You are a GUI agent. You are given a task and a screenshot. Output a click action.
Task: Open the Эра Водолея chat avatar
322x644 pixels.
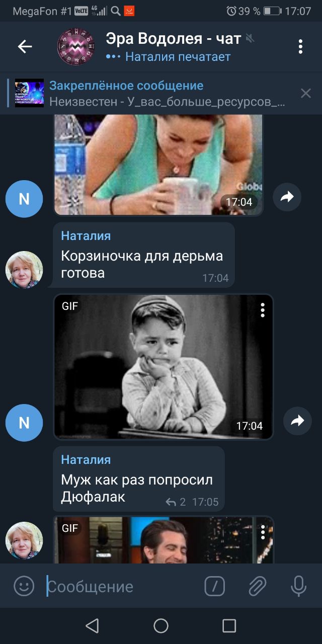[x=76, y=47]
